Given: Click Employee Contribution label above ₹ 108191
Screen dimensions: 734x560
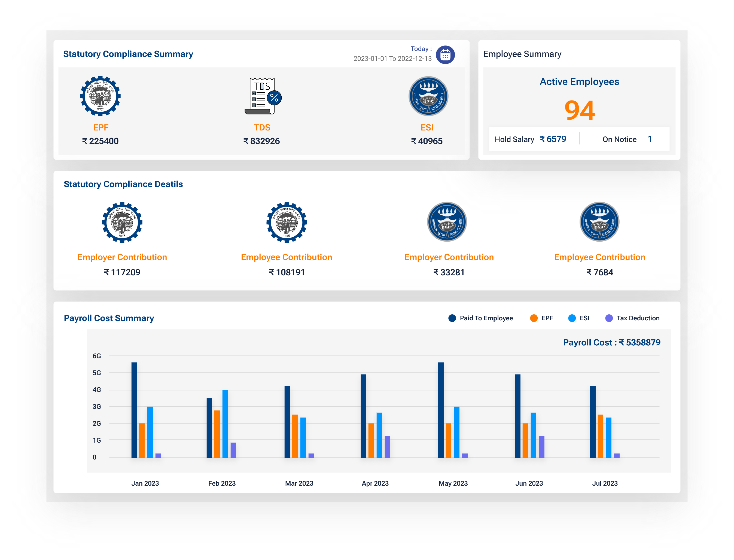Looking at the screenshot, I should point(286,257).
